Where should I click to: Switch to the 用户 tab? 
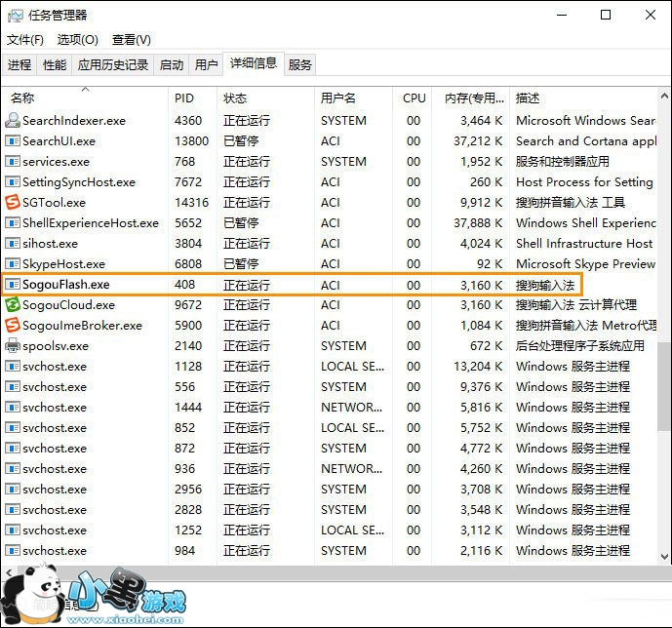tap(206, 64)
